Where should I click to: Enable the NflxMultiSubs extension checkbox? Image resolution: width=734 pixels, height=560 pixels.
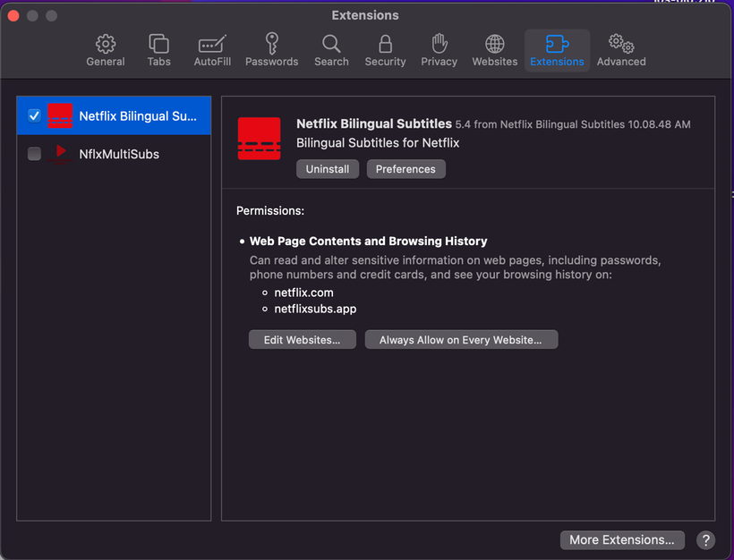(34, 154)
